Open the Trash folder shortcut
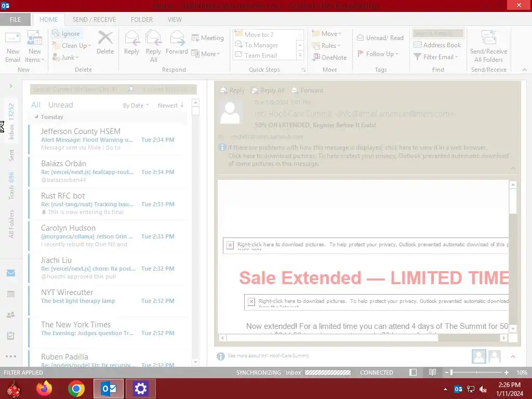Image resolution: width=532 pixels, height=399 pixels. [x=11, y=185]
